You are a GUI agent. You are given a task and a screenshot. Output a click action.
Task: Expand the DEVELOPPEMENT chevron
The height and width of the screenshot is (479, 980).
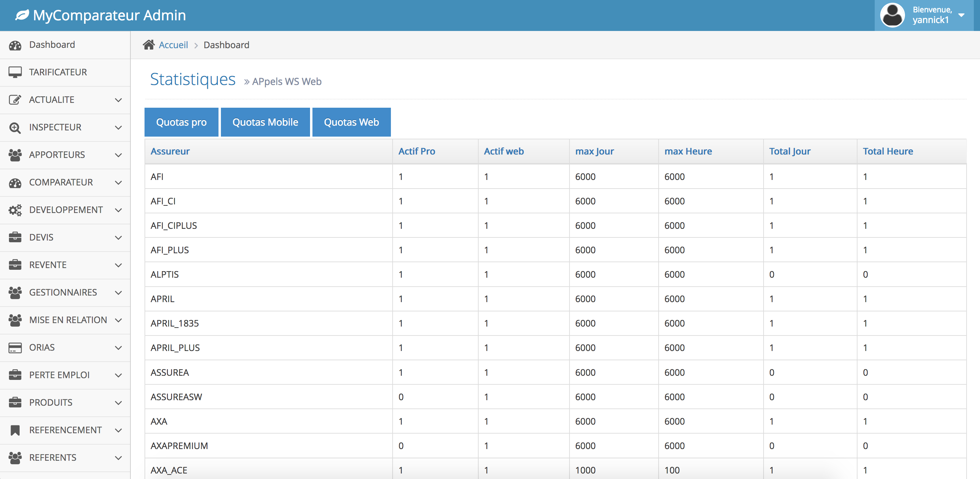click(x=118, y=210)
